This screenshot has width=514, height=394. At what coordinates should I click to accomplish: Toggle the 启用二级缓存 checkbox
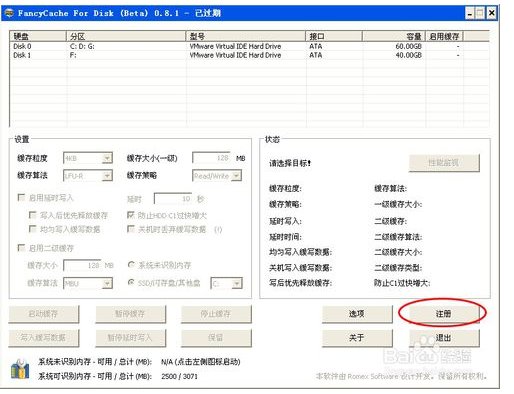click(x=21, y=248)
